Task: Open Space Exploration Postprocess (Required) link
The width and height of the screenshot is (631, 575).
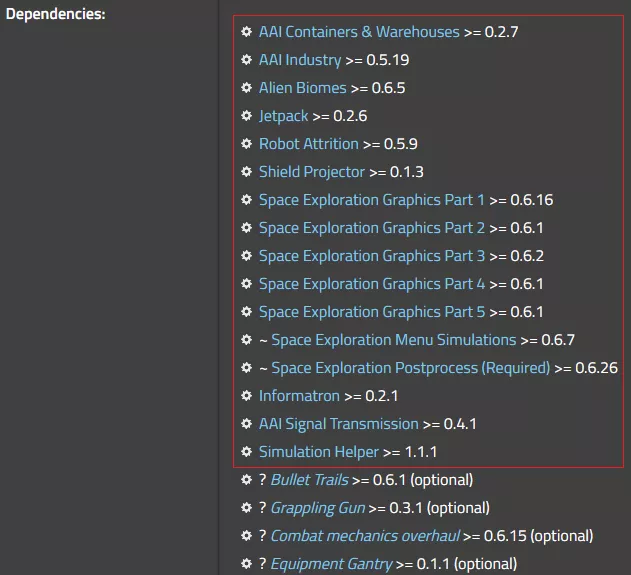Action: (x=410, y=368)
